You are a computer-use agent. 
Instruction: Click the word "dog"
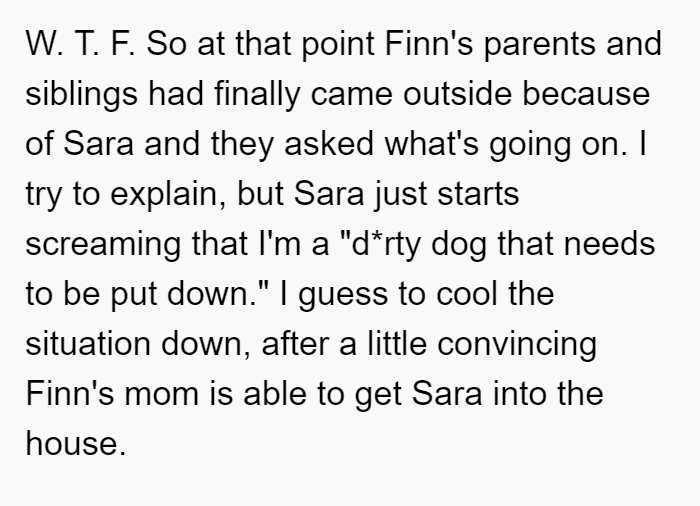(459, 245)
